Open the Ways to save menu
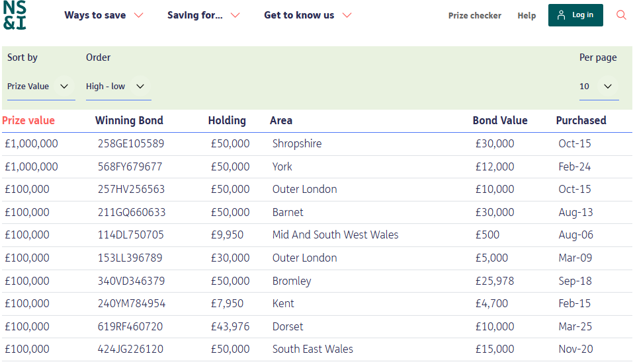The image size is (633, 364). 95,15
